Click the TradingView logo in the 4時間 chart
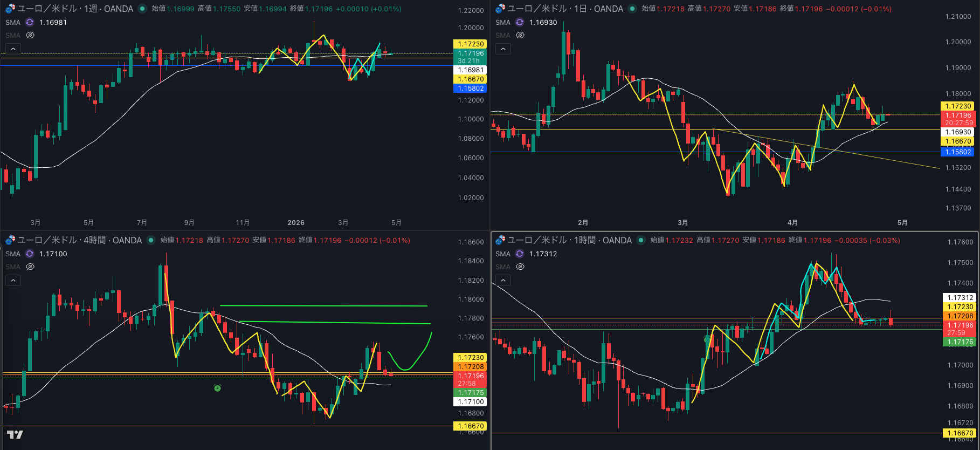This screenshot has width=980, height=450. coord(15,434)
